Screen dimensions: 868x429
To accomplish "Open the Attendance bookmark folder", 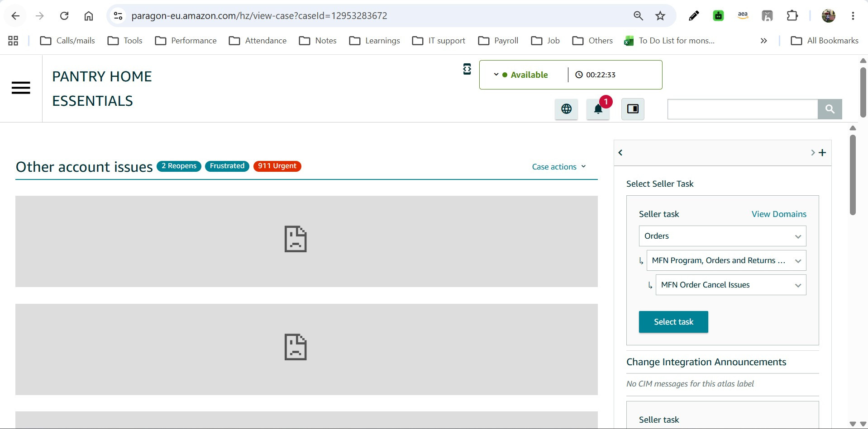I will (258, 41).
